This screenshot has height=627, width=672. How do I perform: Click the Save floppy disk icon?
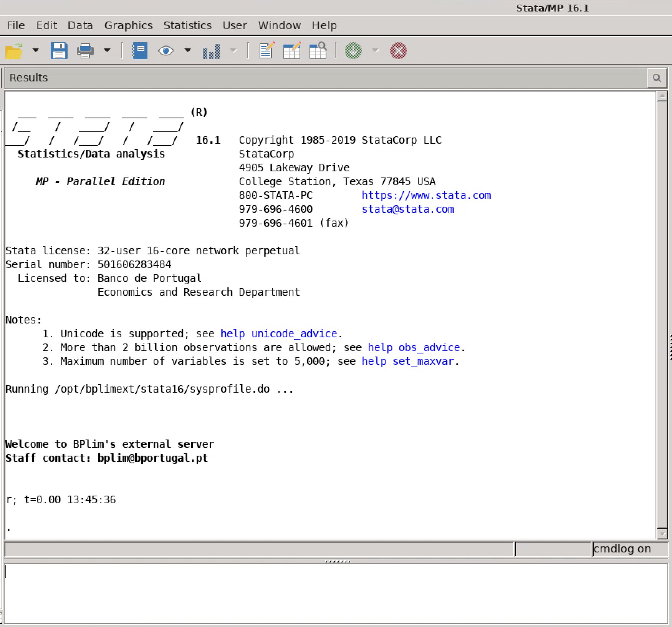point(59,51)
